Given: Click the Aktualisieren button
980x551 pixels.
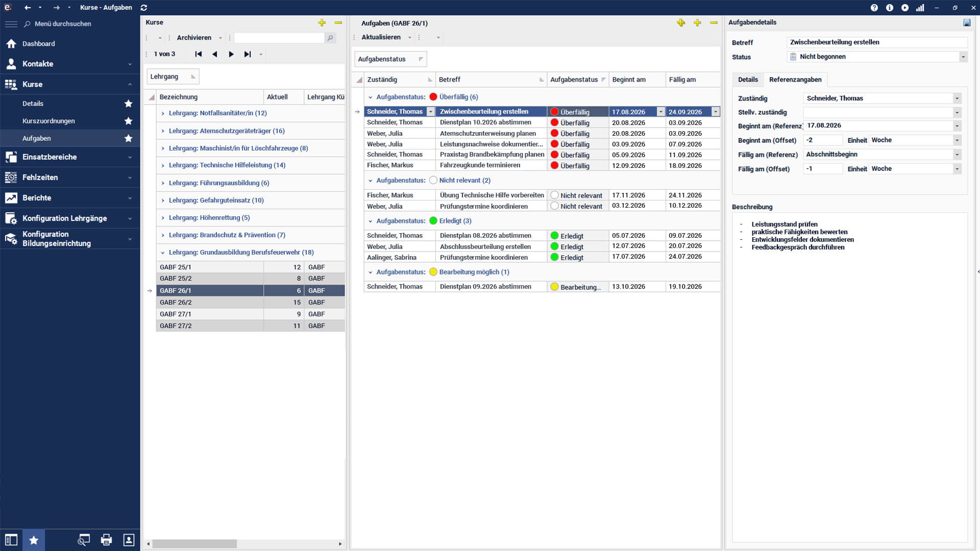Looking at the screenshot, I should pos(381,37).
